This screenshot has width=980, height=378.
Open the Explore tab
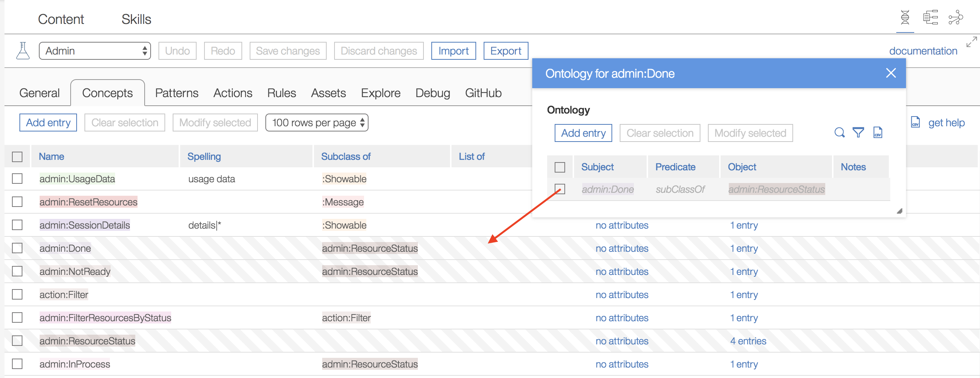click(380, 93)
